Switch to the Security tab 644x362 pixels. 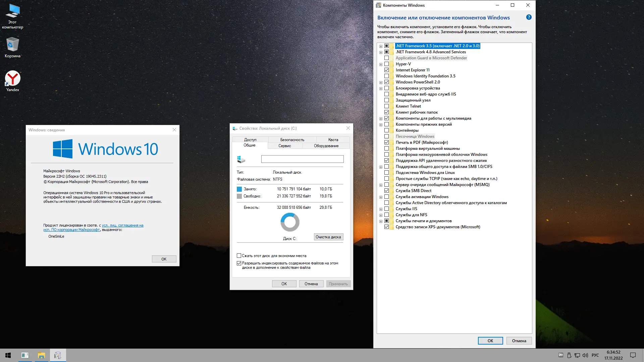tap(292, 140)
